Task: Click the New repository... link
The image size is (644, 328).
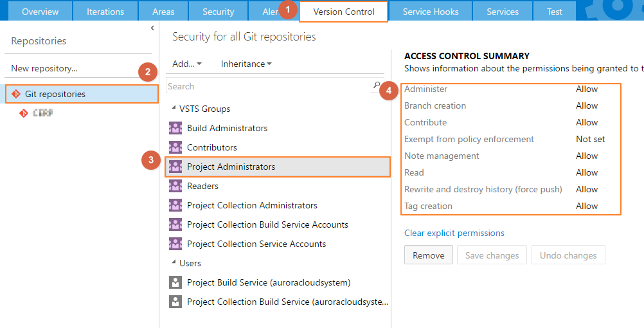Action: point(44,68)
